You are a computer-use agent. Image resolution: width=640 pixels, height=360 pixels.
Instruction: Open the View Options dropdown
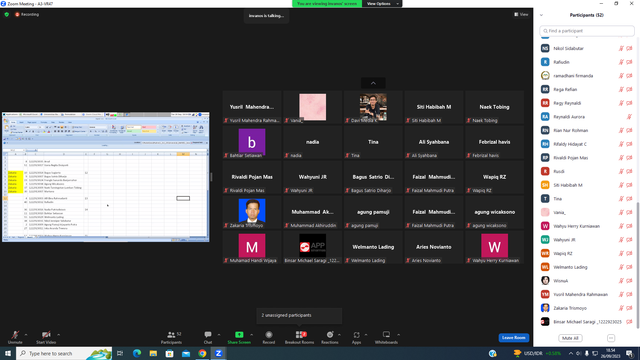pyautogui.click(x=382, y=4)
